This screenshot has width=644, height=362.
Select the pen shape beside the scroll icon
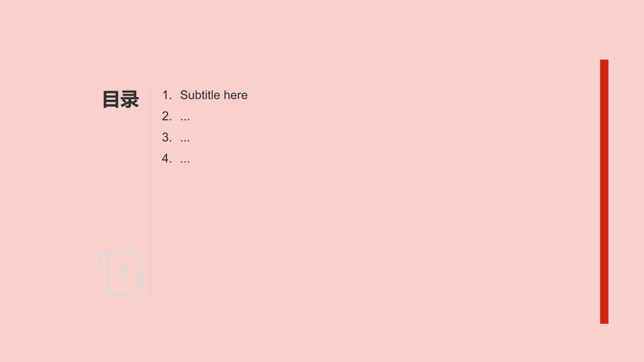(x=141, y=284)
